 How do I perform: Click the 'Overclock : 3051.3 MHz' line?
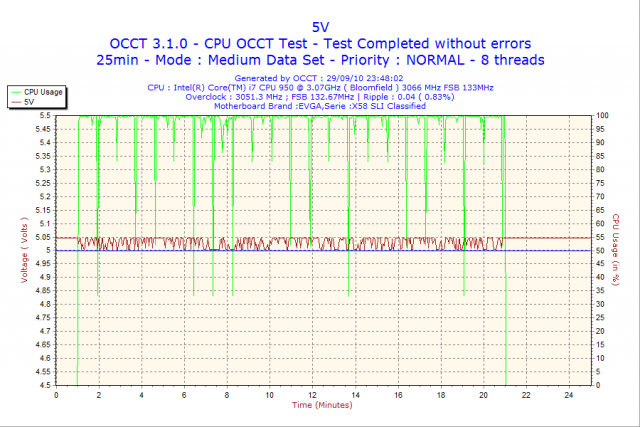(x=320, y=97)
